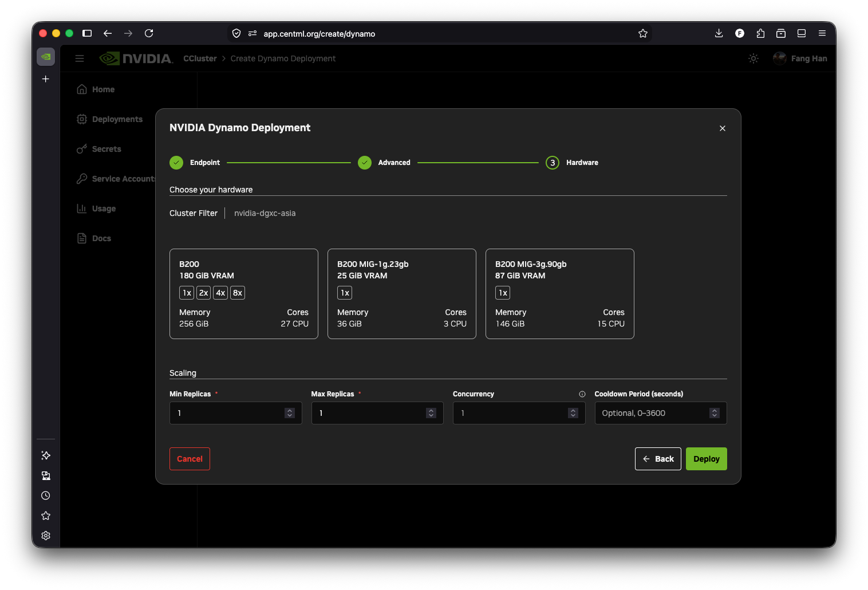Select 1x for B200 MIG-1g.23gb
The height and width of the screenshot is (590, 868).
(345, 293)
